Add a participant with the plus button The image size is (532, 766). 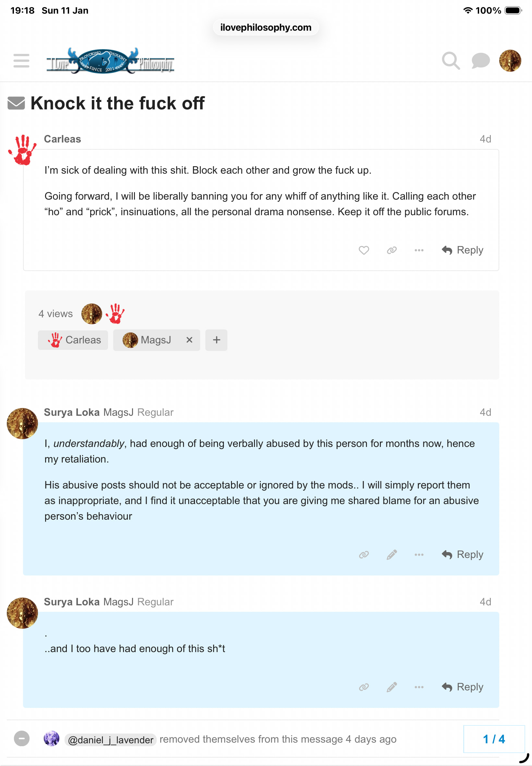[x=216, y=340]
